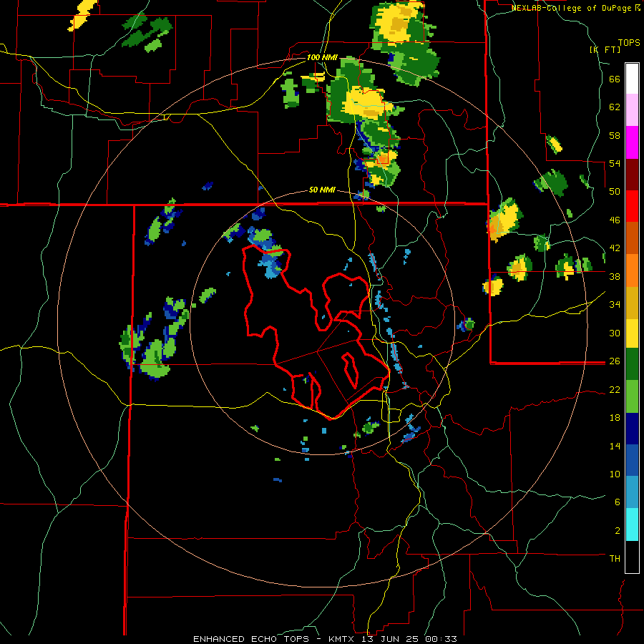Click the TOPS legend title
Viewport: 644px width, 644px height.
click(629, 43)
